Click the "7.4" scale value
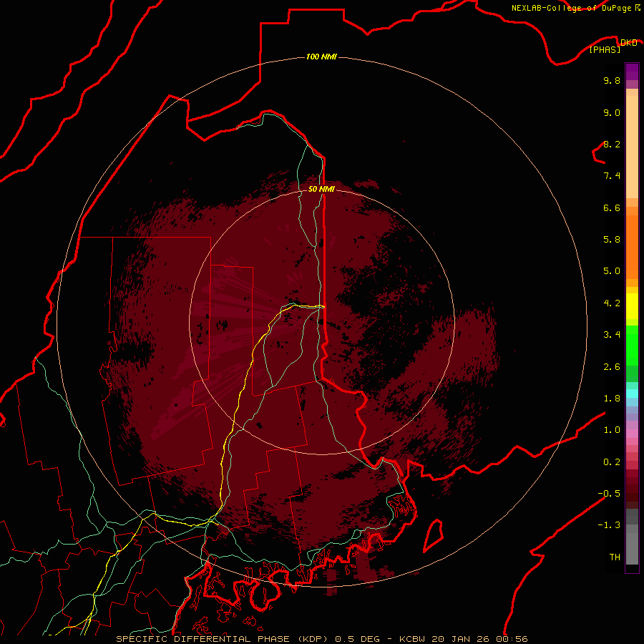This screenshot has height=644, width=644. (612, 176)
